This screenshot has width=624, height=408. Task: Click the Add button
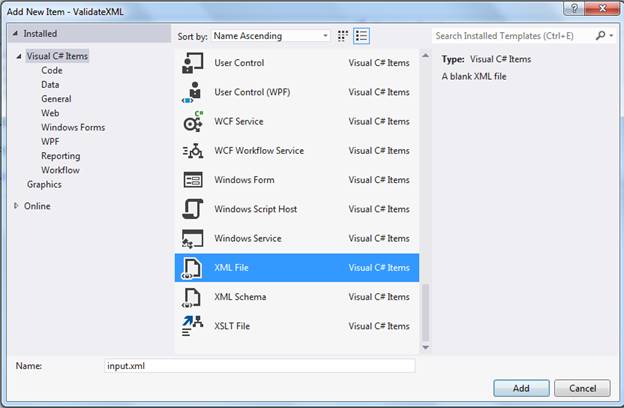521,388
